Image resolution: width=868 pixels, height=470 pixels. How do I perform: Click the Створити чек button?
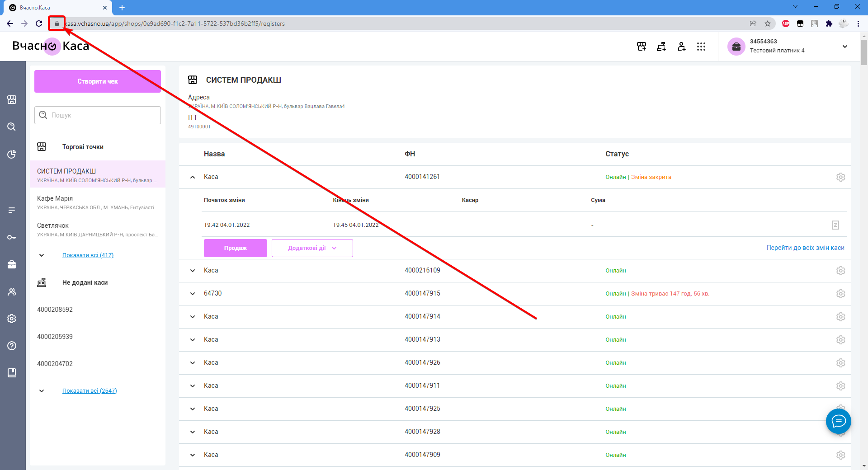[98, 81]
